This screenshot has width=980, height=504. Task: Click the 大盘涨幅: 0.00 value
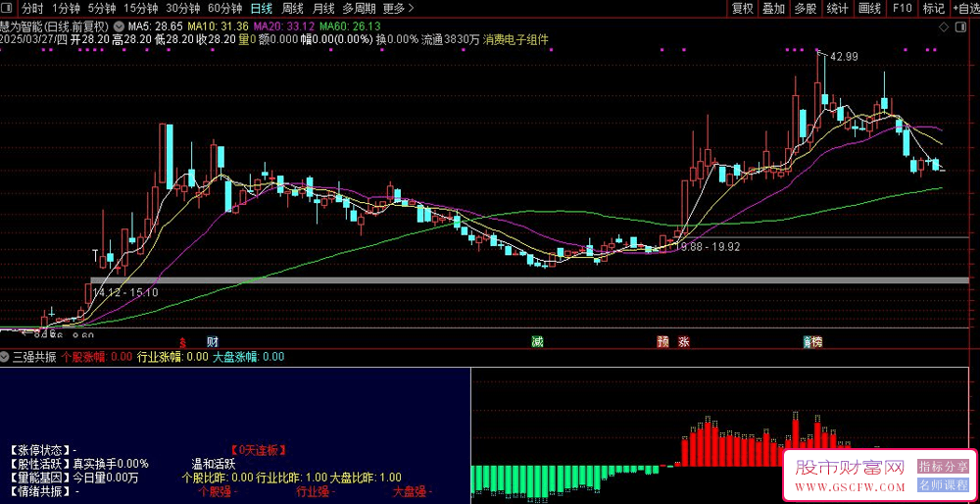coord(248,357)
